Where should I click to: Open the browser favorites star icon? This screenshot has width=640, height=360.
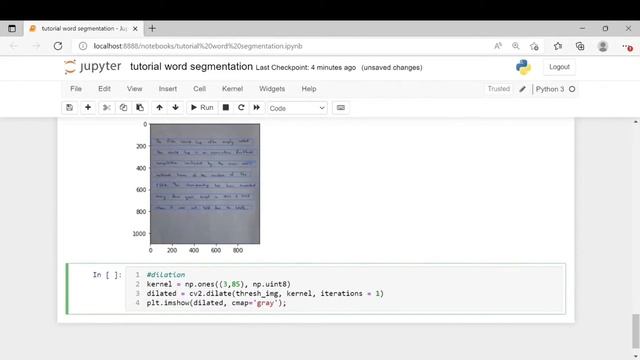pos(558,46)
